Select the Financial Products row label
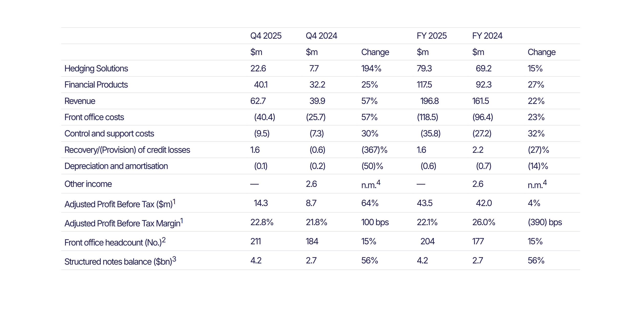Viewport: 644px width, 310px height. tap(96, 85)
